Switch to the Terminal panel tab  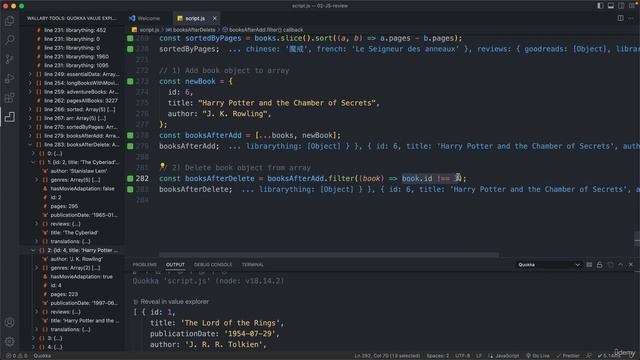coord(252,264)
